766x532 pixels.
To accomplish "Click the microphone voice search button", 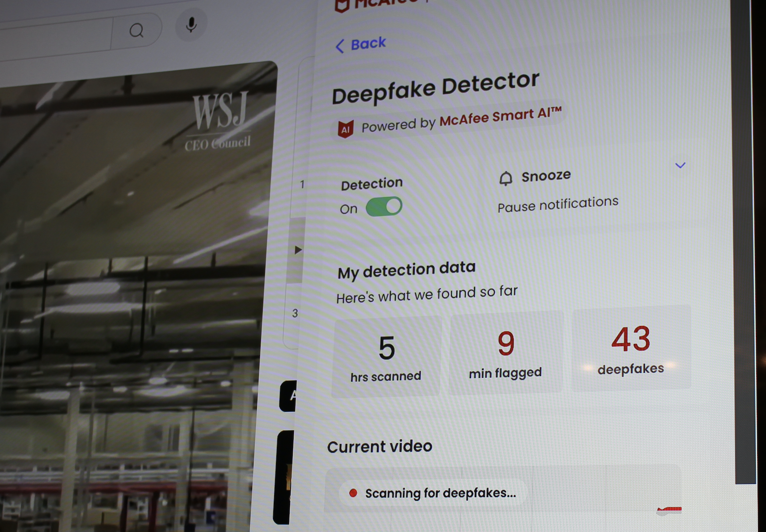I will (x=191, y=25).
